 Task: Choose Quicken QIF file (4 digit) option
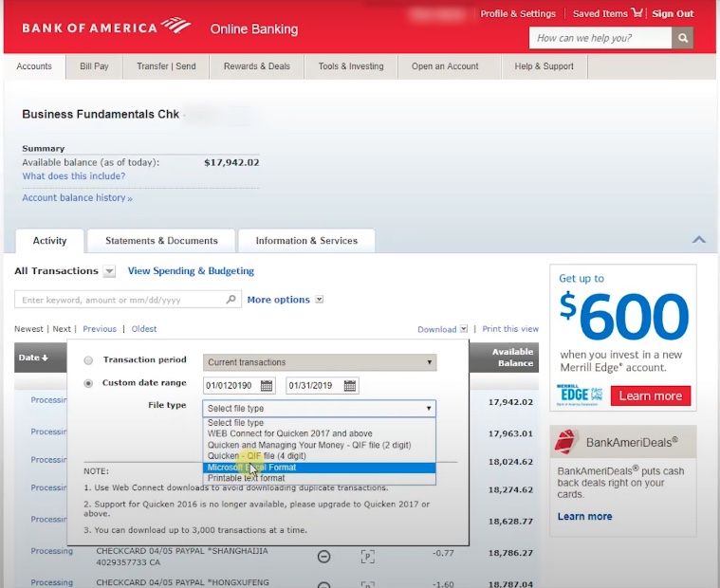[319, 456]
